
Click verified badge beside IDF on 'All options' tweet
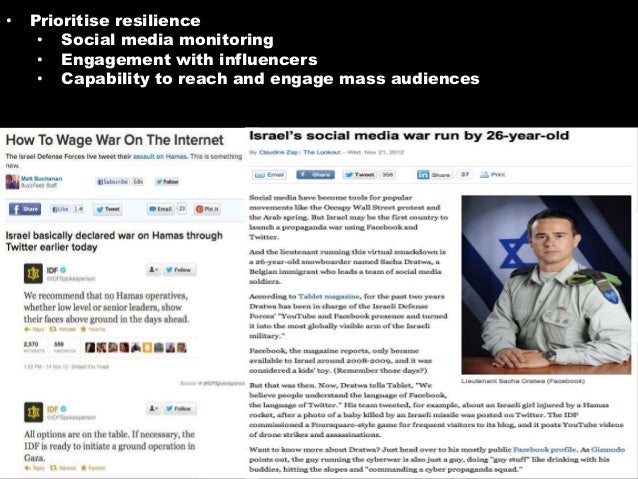[63, 409]
